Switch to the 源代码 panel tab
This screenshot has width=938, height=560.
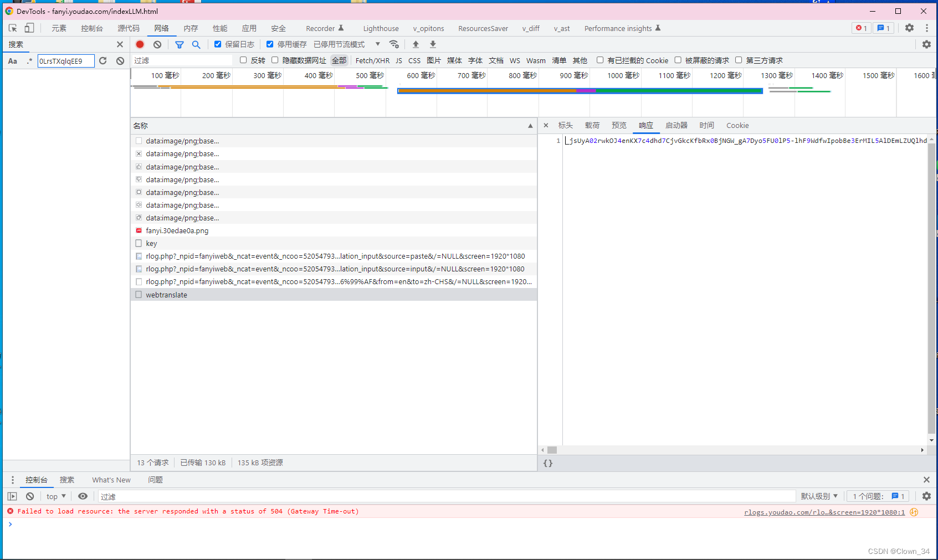click(x=129, y=28)
